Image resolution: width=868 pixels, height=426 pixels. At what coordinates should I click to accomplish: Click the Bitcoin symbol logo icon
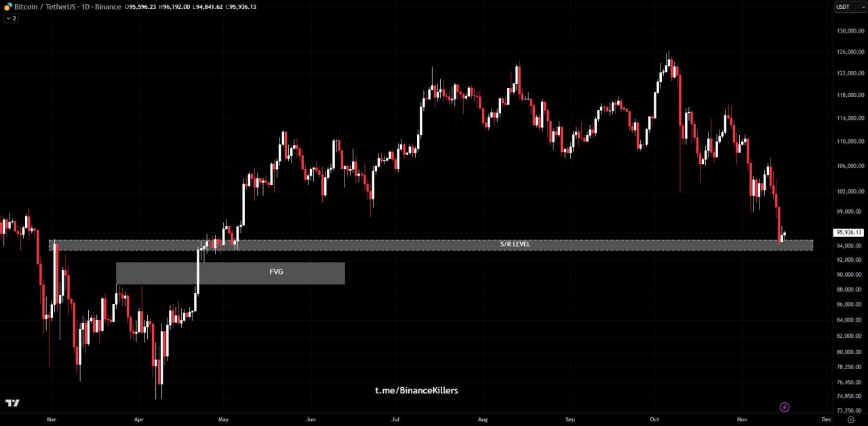[8, 7]
